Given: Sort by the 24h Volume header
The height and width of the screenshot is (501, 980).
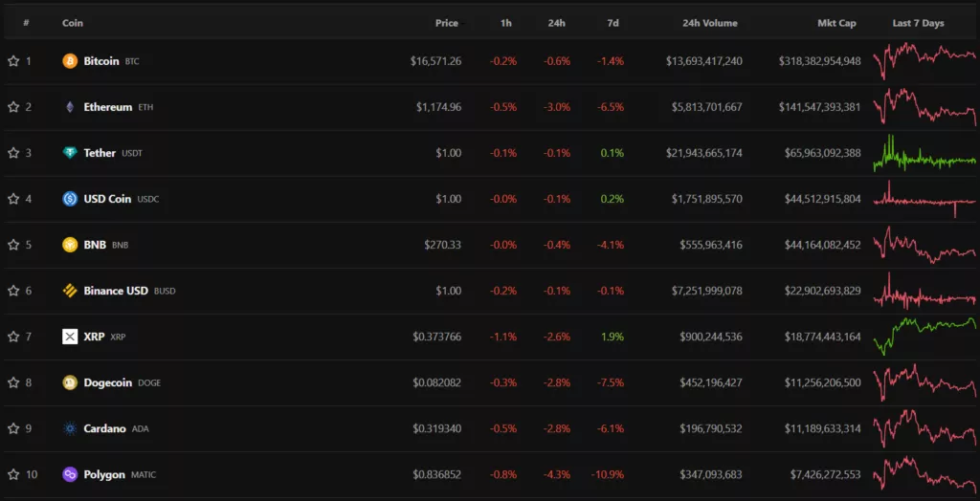Looking at the screenshot, I should click(x=709, y=23).
